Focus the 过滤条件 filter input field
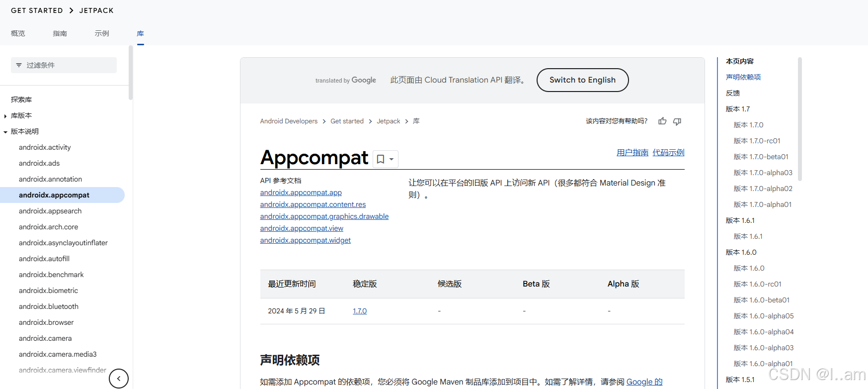The image size is (868, 389). 64,65
